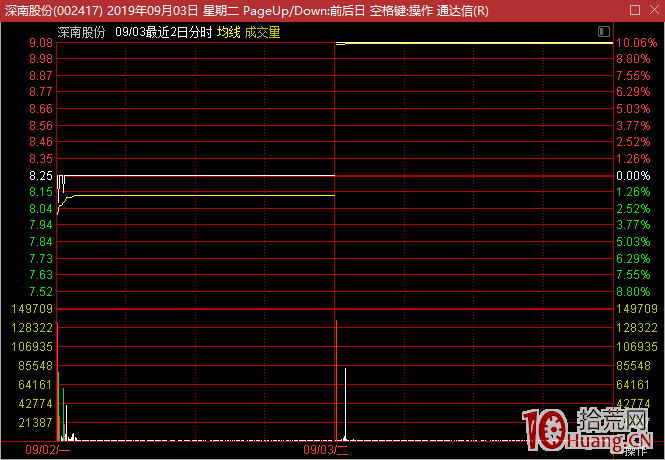Click the 9.08 price axis label
The height and width of the screenshot is (460, 665).
tap(41, 43)
